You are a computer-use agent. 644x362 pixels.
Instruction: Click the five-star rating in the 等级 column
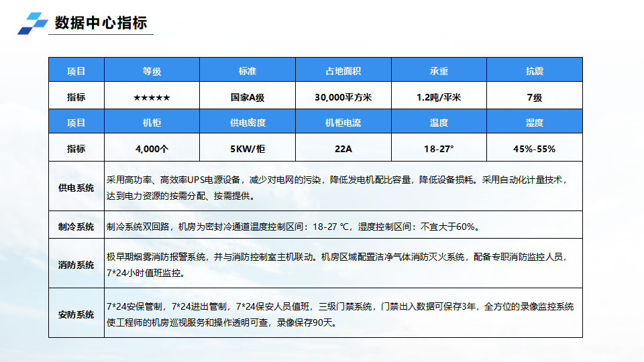pos(152,97)
